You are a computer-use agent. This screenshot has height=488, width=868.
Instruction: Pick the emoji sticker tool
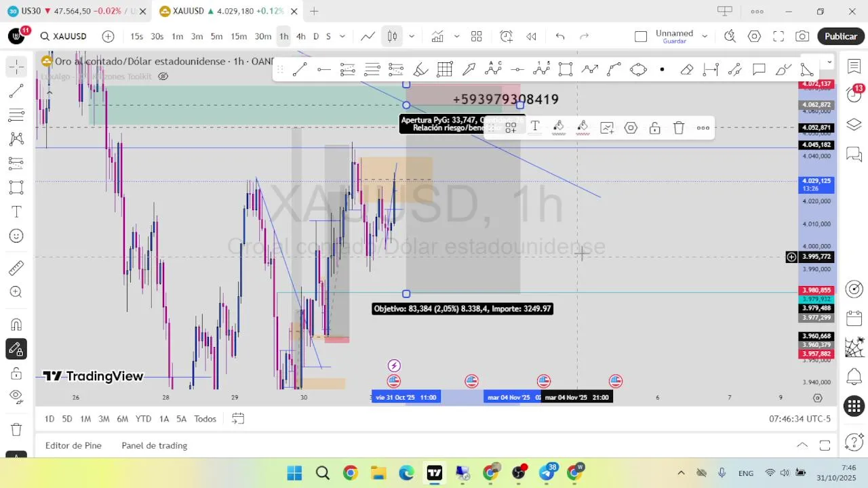(16, 236)
